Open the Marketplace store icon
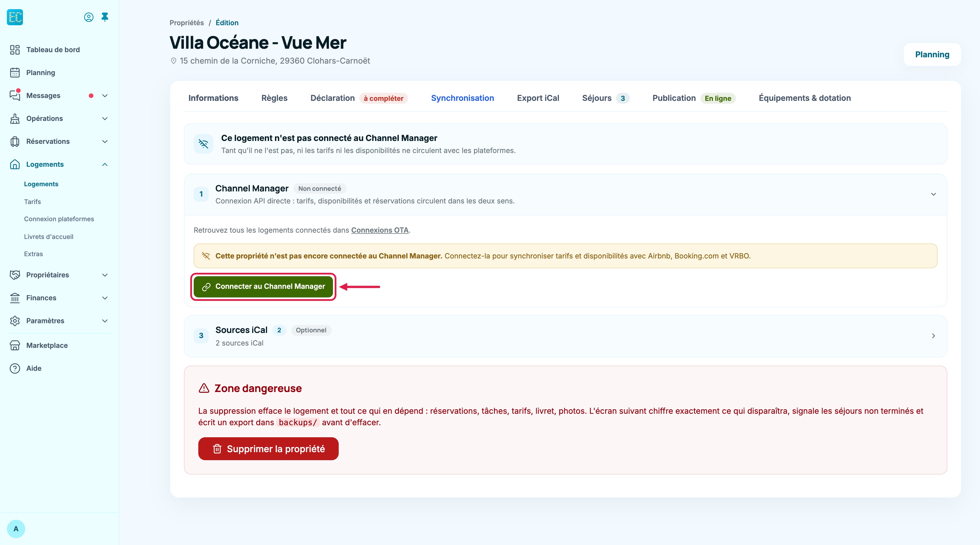 pos(15,345)
